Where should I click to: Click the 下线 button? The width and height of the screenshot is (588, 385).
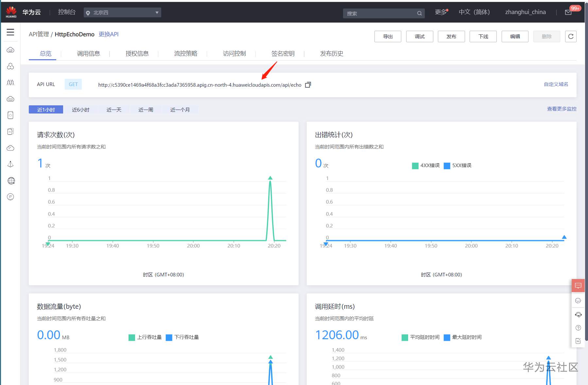(483, 36)
